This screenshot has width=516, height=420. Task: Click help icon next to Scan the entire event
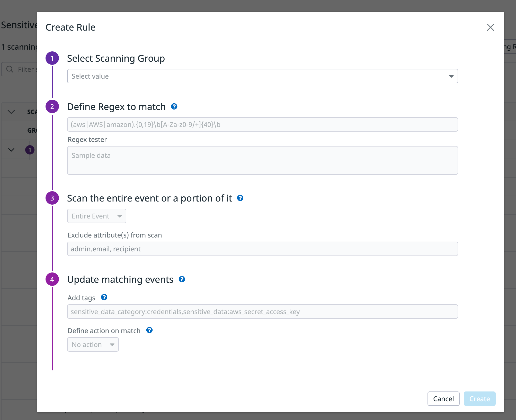coord(240,198)
